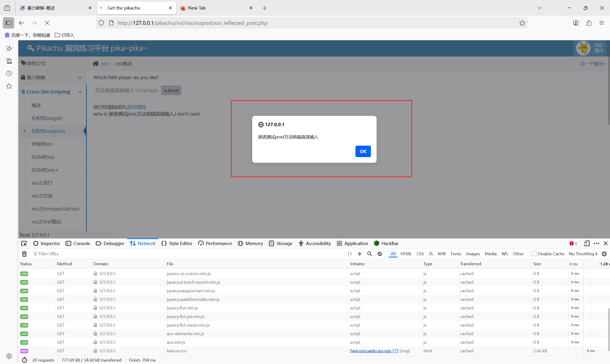
Task: Filter network requests by JS
Action: 431,254
